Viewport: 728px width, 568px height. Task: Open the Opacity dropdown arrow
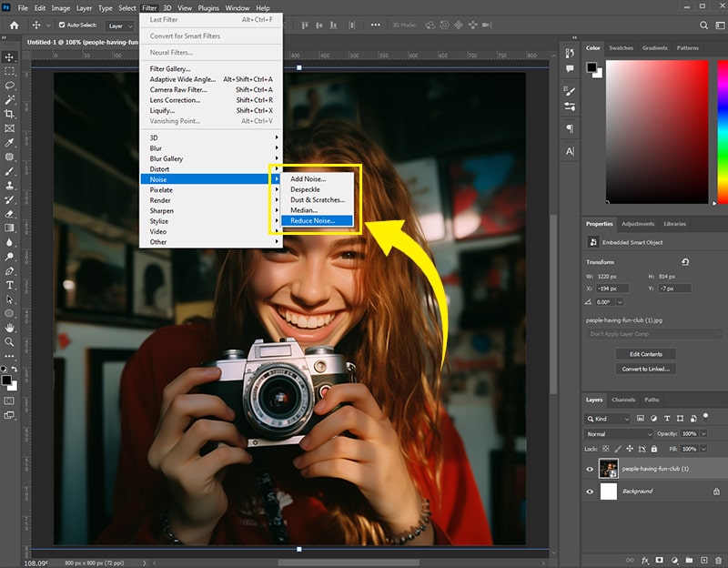tap(703, 433)
